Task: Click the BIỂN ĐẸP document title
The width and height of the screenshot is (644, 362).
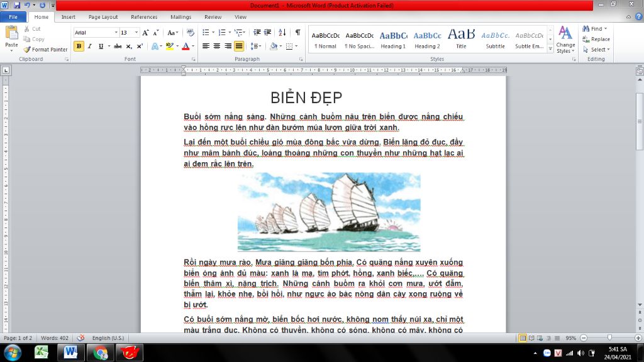Action: pos(306,97)
